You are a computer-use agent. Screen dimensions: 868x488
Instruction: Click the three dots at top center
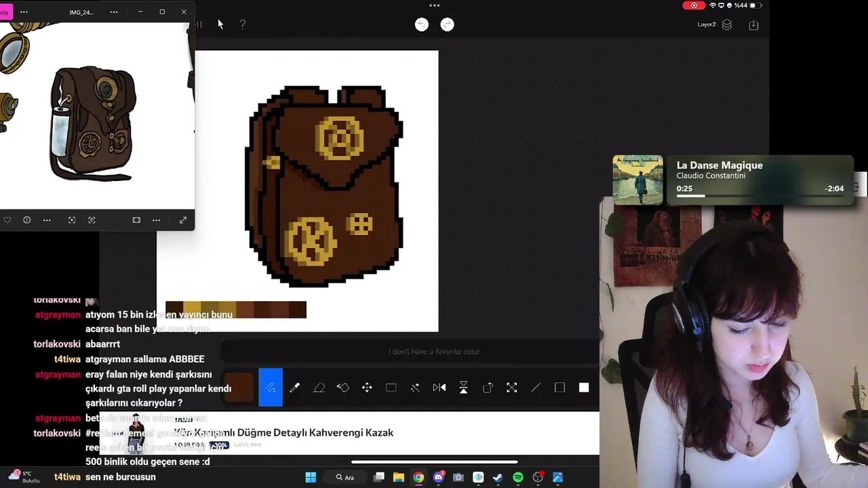click(x=435, y=5)
